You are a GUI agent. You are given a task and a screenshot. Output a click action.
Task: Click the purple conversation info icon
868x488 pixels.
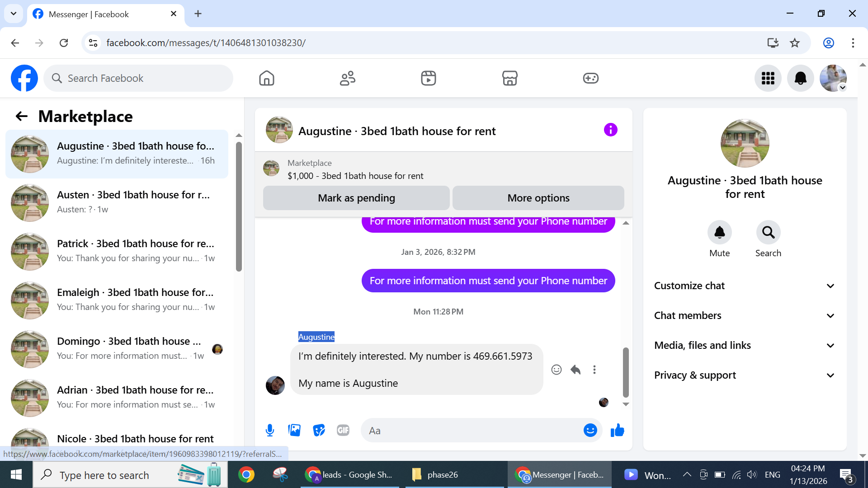610,130
